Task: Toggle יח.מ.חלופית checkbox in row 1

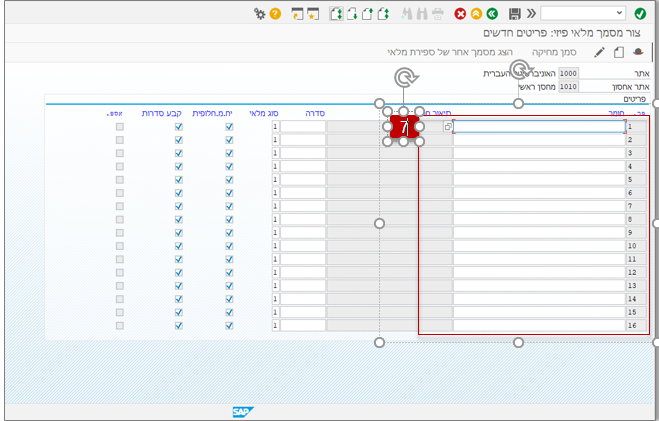Action: click(x=229, y=126)
